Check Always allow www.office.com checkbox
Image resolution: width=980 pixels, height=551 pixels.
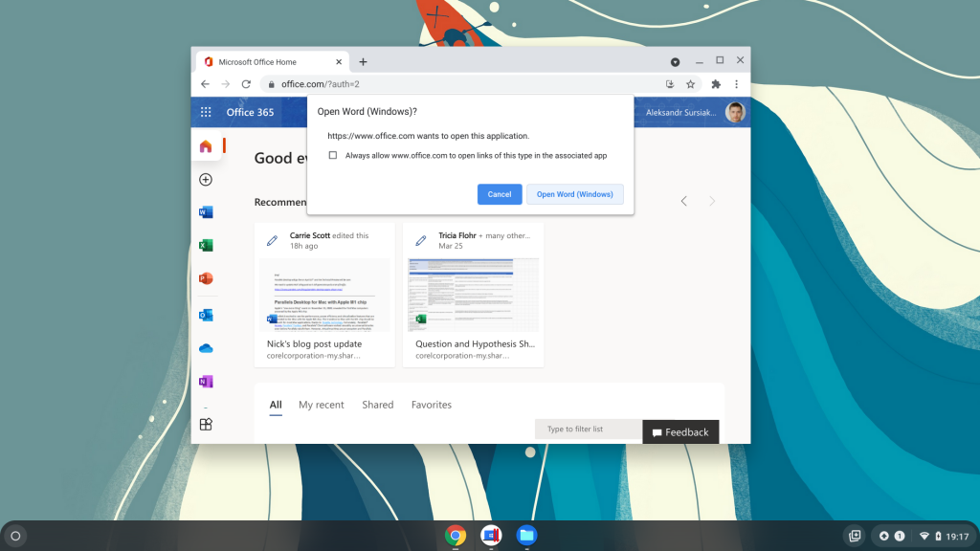click(333, 156)
